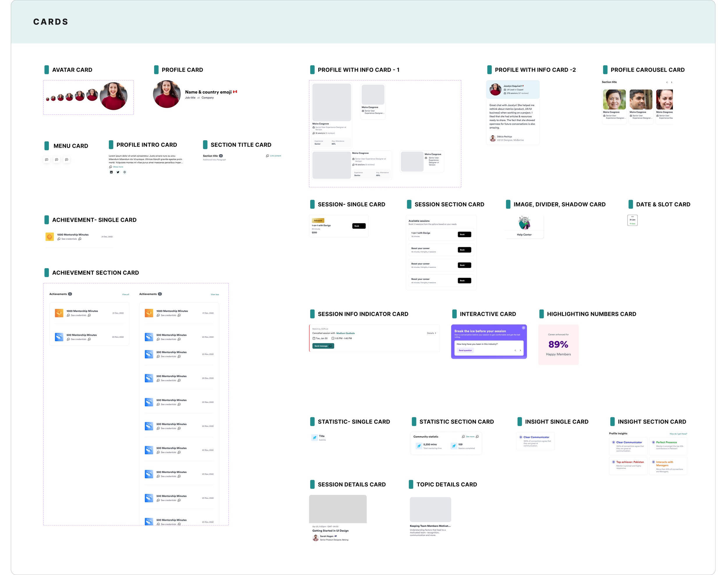Viewport: 728px width, 575px height.
Task: Click the rocket icon beside 5,250 mins
Action: pyautogui.click(x=419, y=446)
